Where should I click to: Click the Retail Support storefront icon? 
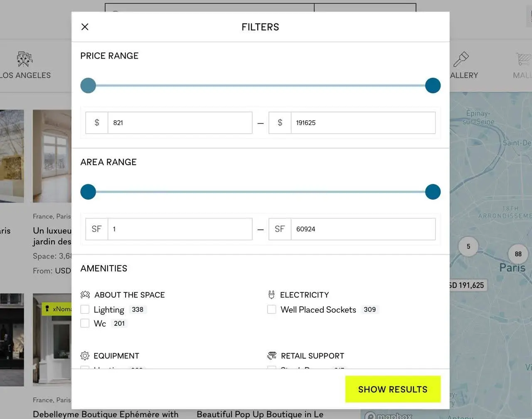point(272,356)
